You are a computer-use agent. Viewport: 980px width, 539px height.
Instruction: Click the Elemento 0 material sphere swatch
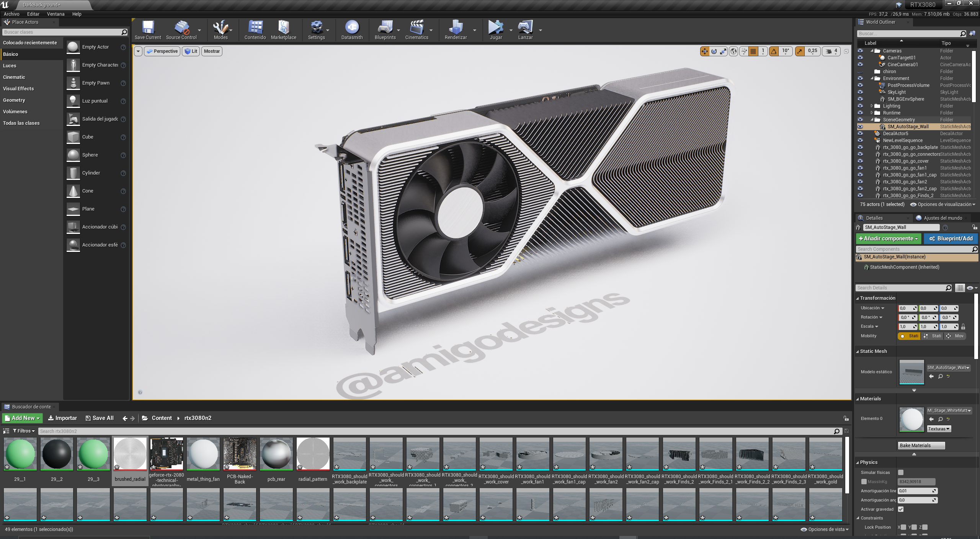(x=911, y=419)
